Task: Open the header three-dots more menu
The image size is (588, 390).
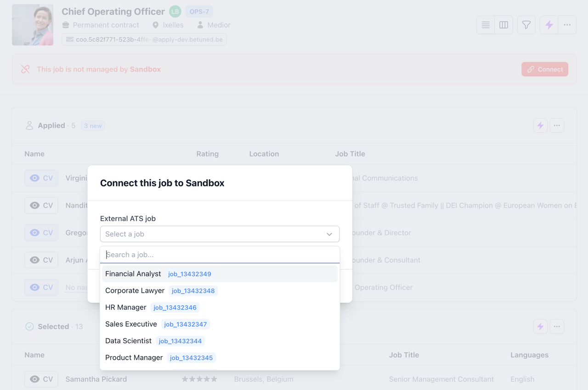Action: point(567,25)
